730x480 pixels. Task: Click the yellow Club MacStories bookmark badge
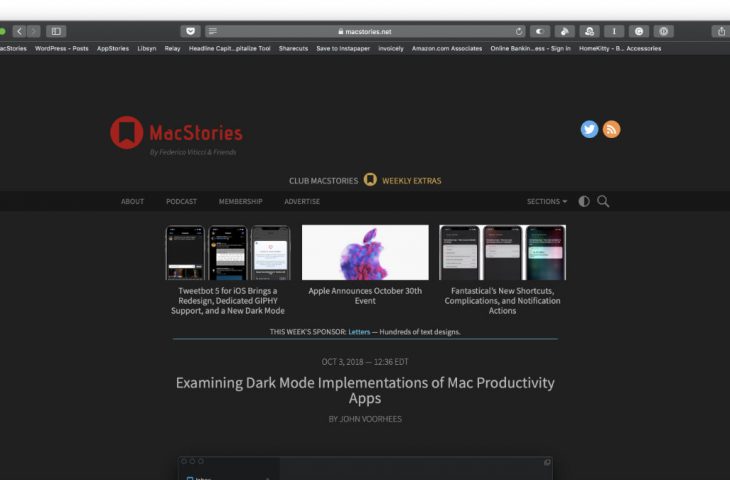tap(370, 180)
